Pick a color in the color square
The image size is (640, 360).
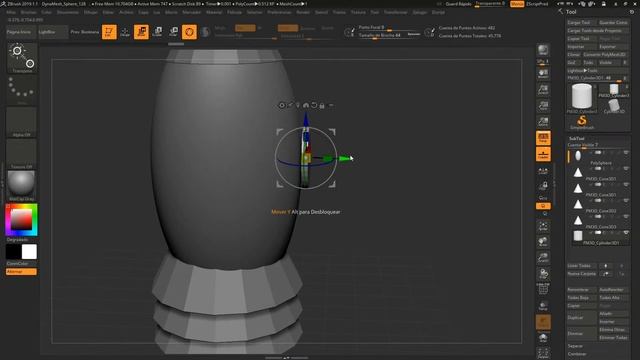point(21,220)
